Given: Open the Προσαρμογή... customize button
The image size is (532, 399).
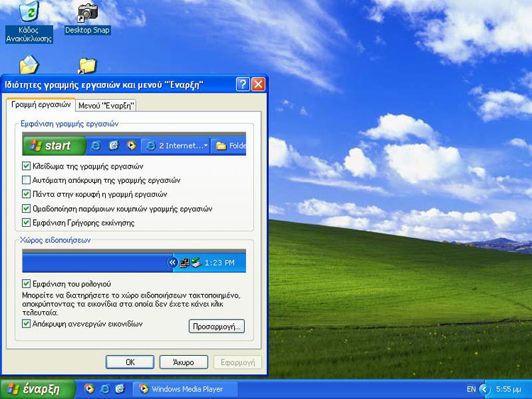Looking at the screenshot, I should coord(216,327).
